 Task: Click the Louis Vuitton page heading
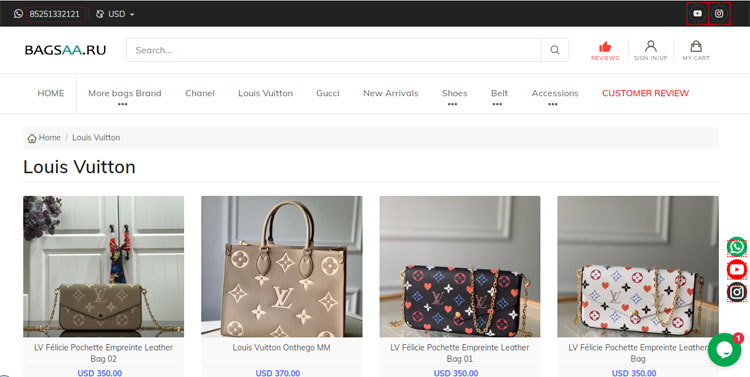79,167
